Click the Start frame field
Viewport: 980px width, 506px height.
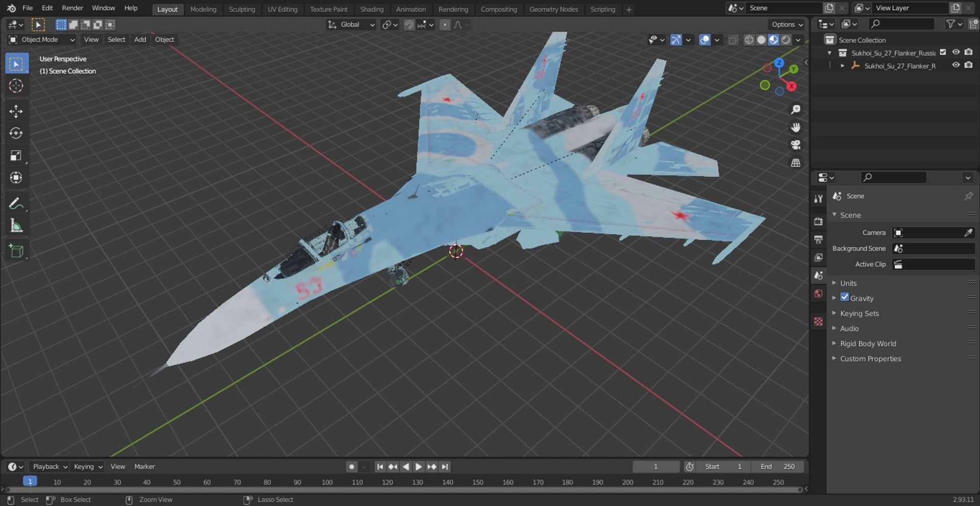pos(724,467)
